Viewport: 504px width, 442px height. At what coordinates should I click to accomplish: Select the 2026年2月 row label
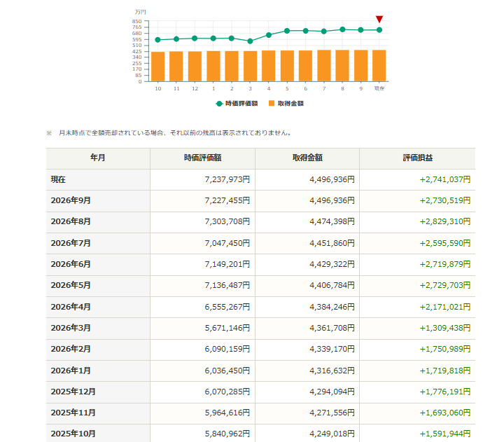[71, 349]
